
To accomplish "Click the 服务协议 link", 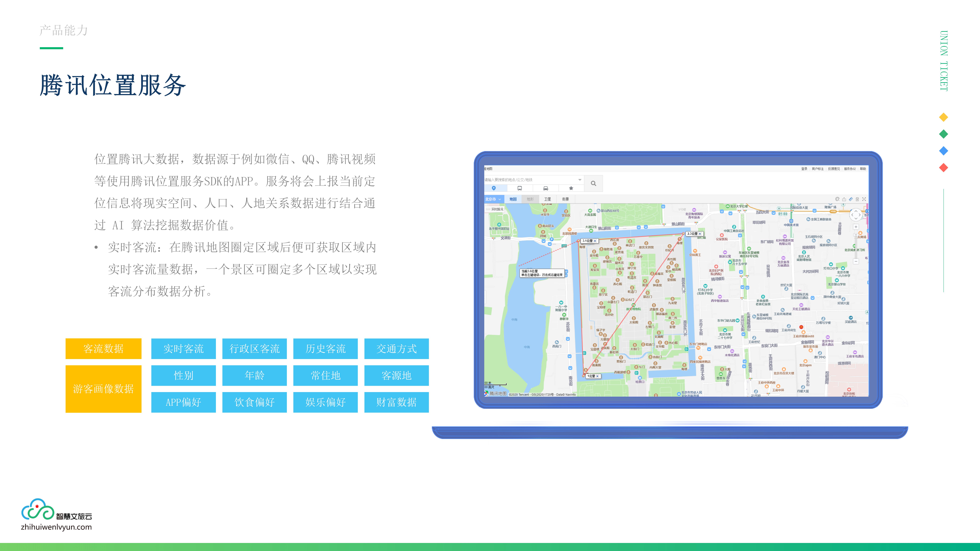I will coord(850,169).
